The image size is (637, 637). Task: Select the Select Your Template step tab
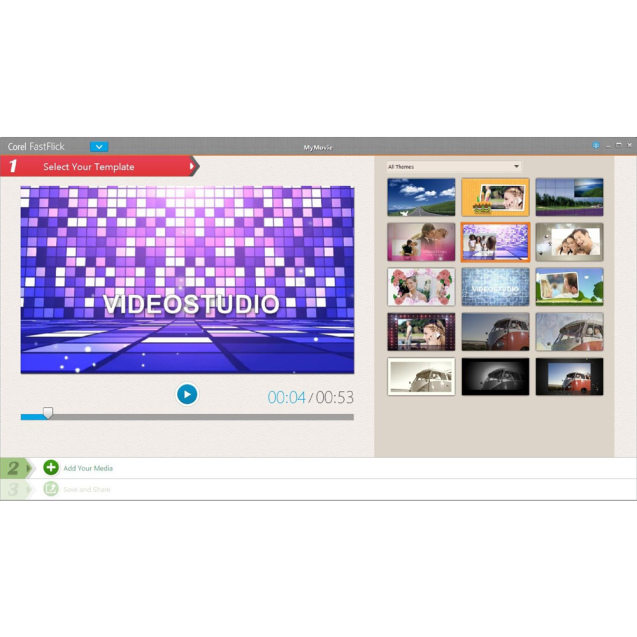(x=100, y=166)
